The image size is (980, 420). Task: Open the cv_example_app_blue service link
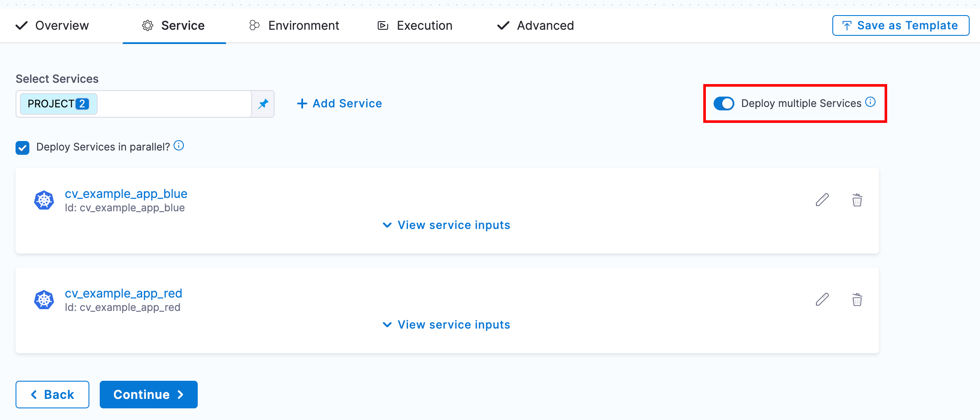pos(126,194)
